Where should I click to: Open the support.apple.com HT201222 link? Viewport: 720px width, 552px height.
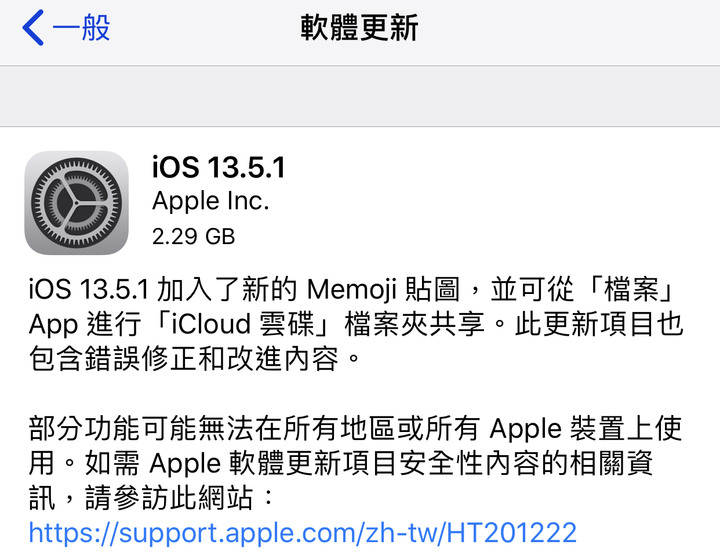[x=303, y=533]
